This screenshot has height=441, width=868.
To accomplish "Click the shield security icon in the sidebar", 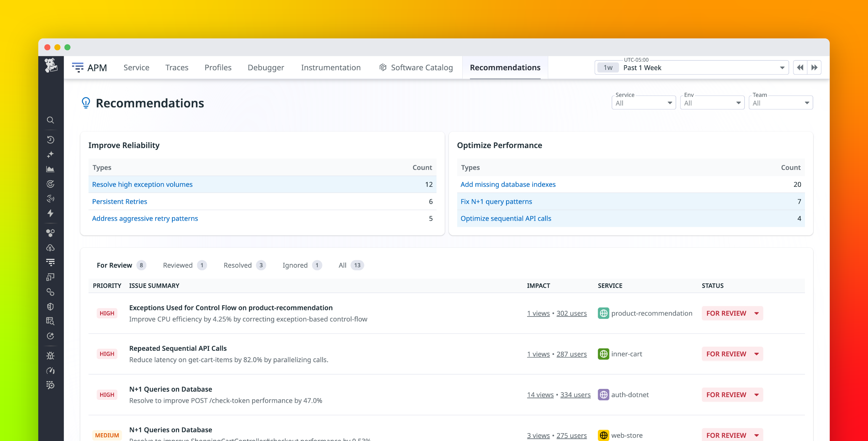I will click(50, 306).
